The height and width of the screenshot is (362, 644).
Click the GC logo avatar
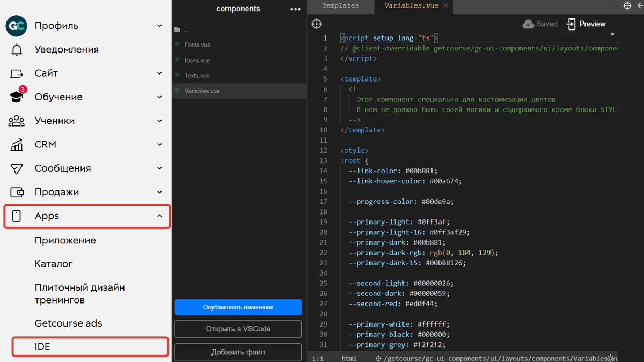tap(16, 26)
